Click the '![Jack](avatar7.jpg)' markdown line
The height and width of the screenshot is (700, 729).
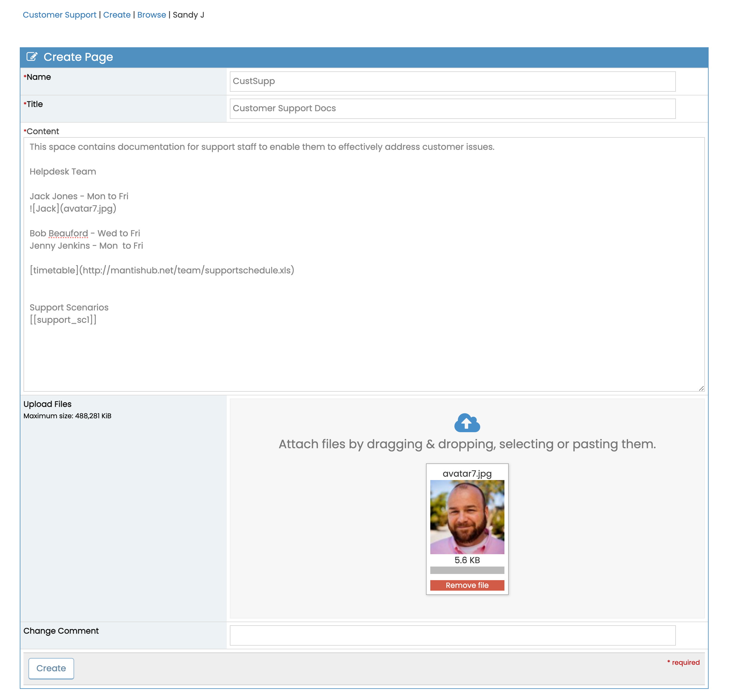click(x=73, y=209)
